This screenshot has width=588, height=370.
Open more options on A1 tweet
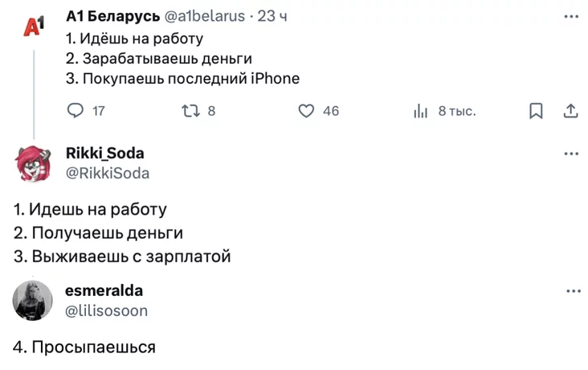point(571,16)
